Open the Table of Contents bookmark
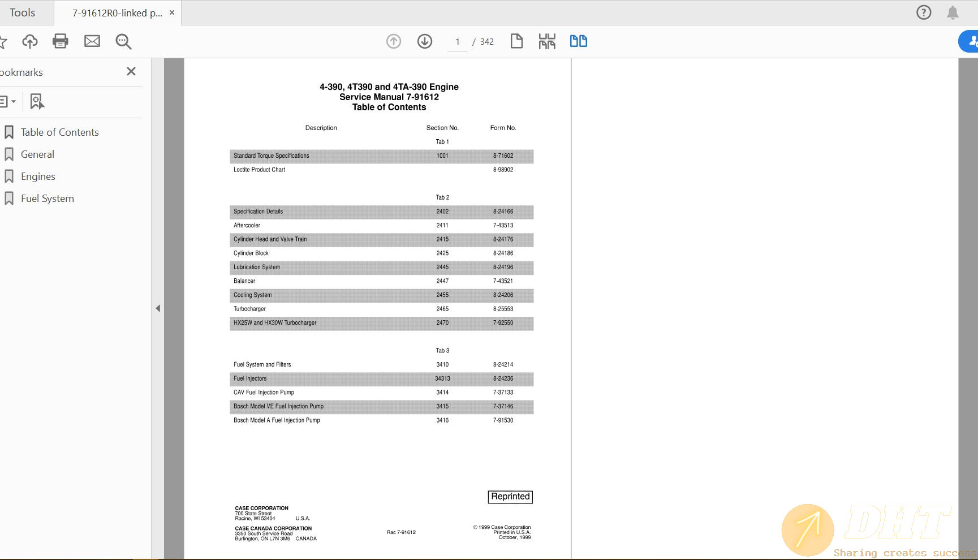Viewport: 978px width, 560px height. coord(59,132)
